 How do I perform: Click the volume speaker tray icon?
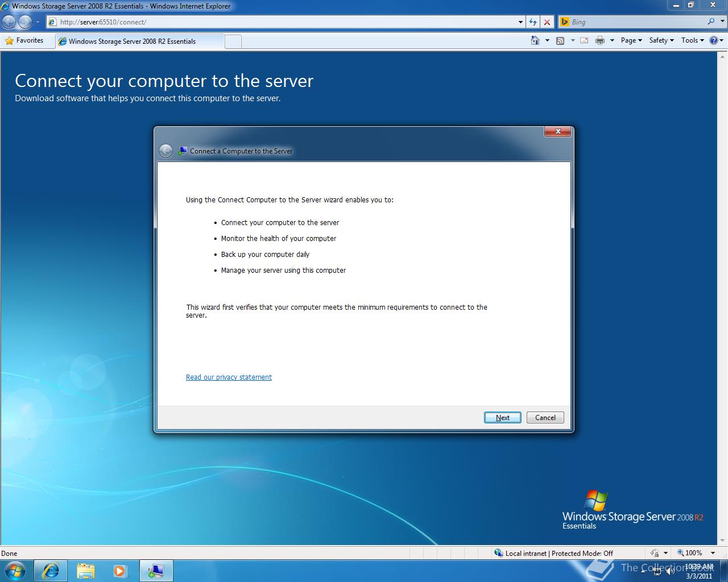(670, 571)
